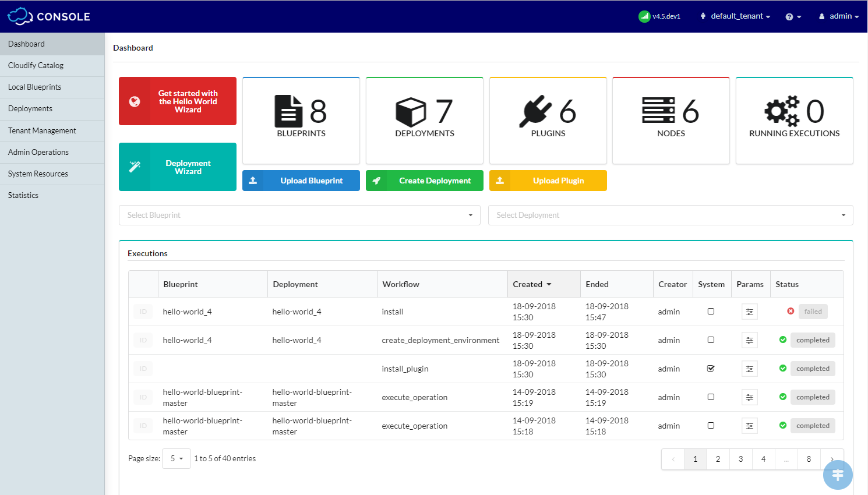This screenshot has height=495, width=868.
Task: Open the admin user menu
Action: pos(839,16)
